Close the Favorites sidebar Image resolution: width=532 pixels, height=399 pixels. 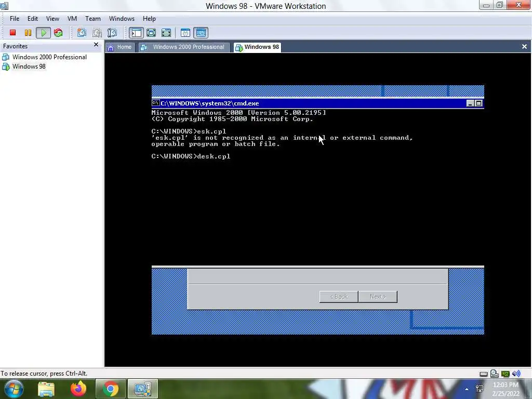click(x=96, y=45)
